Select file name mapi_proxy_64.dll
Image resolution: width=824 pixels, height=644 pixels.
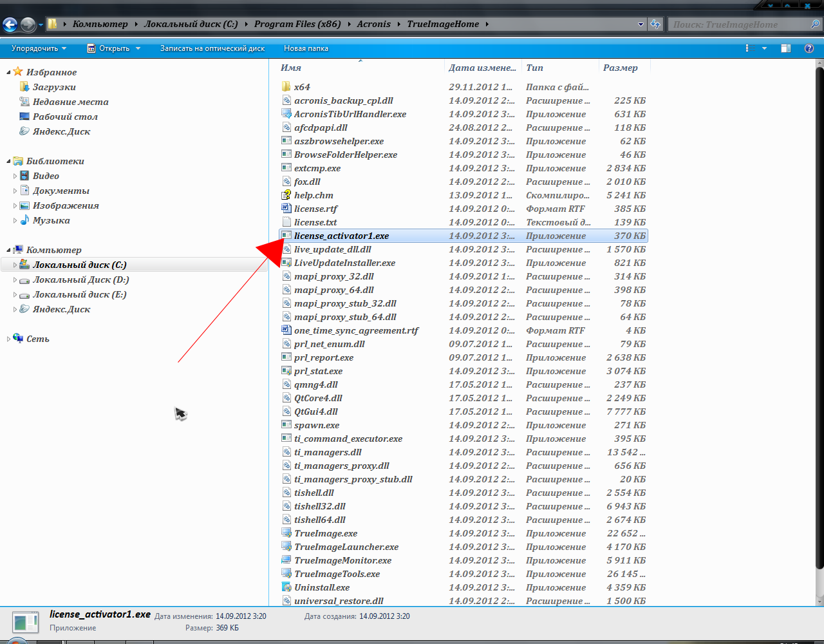coord(334,290)
